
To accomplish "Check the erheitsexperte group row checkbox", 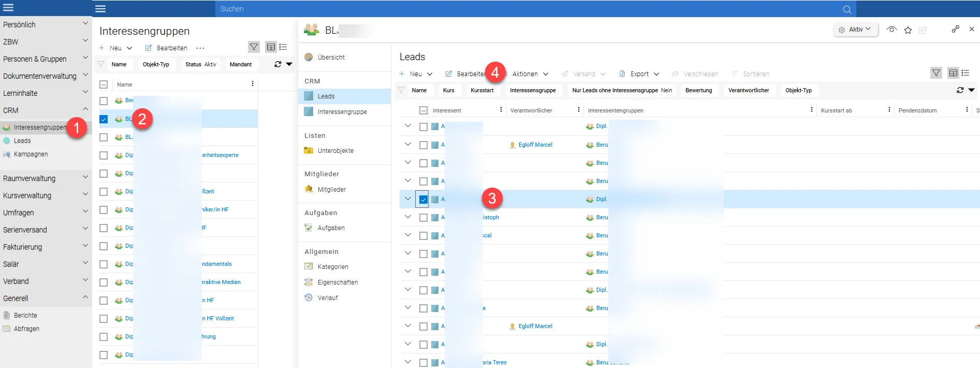I will coord(104,155).
